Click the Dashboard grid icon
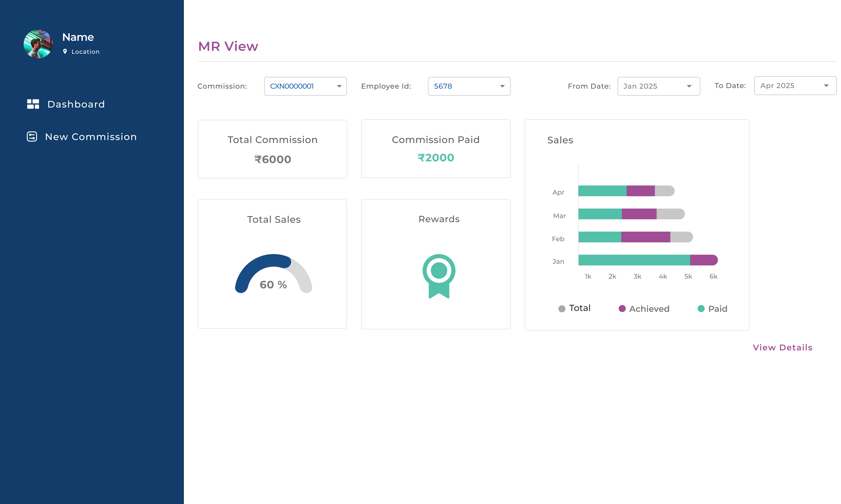 pyautogui.click(x=33, y=104)
